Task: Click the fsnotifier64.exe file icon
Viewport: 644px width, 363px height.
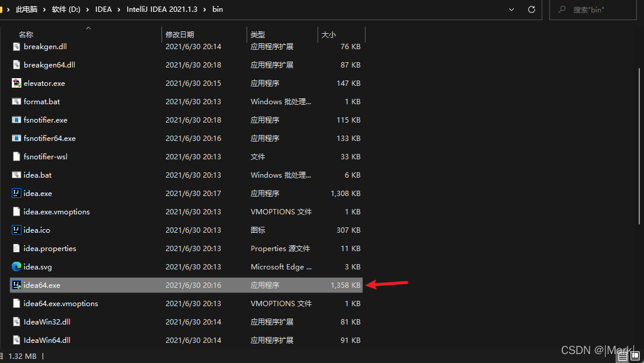Action: [16, 138]
